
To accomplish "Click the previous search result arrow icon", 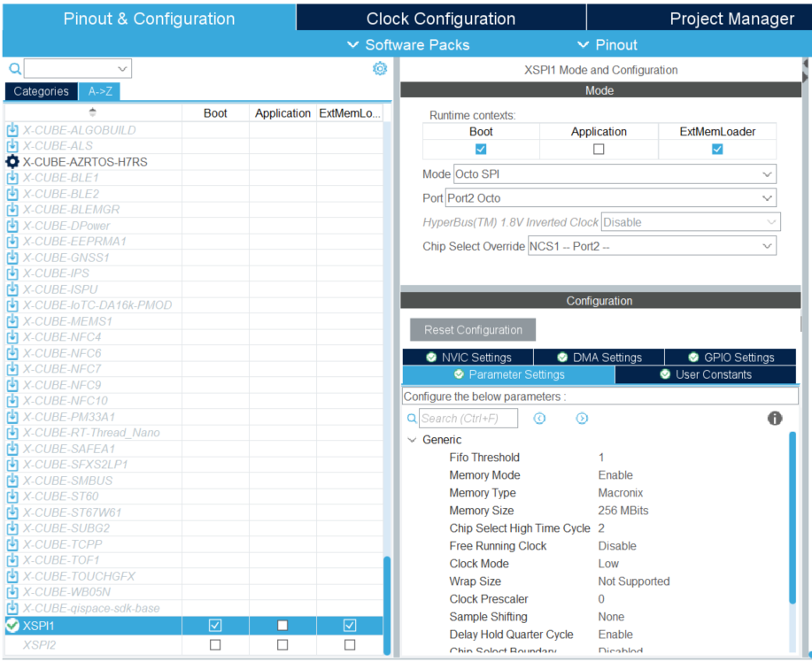I will [539, 419].
